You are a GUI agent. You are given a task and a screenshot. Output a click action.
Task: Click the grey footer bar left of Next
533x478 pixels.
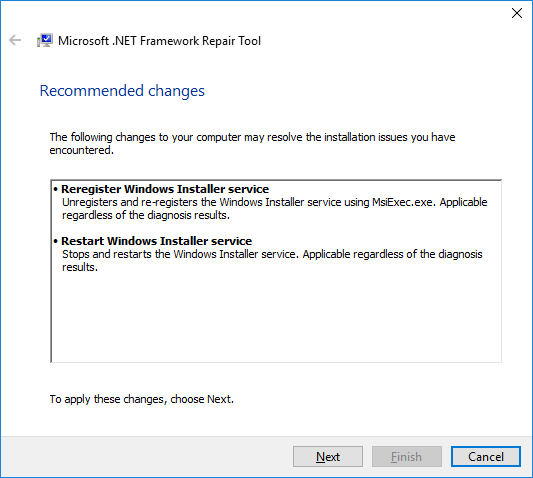146,457
